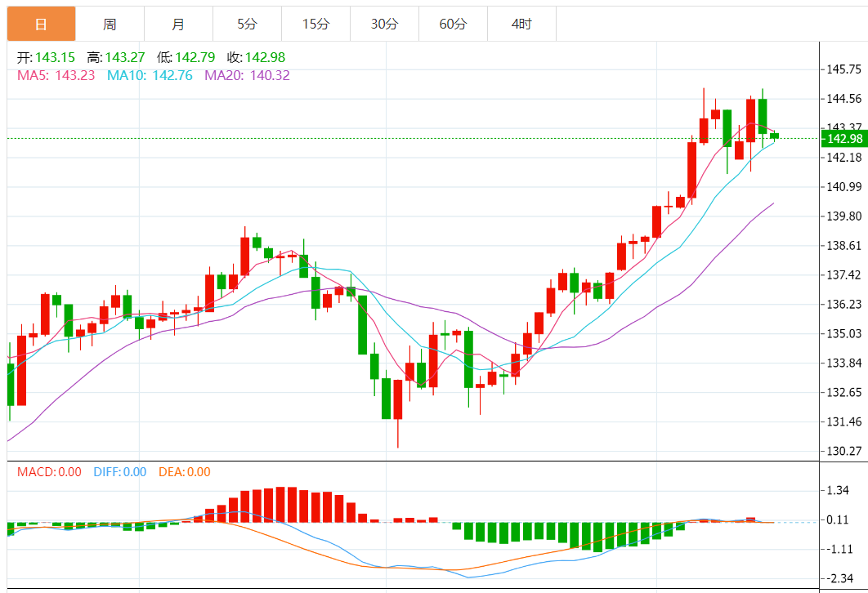This screenshot has height=593, width=868.
Task: Click the DEA: 0.00 label
Action: (x=185, y=472)
